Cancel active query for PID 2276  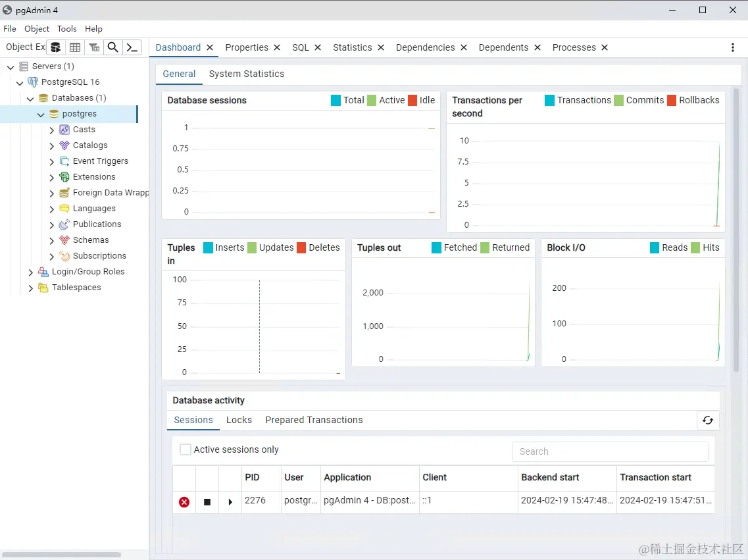click(207, 502)
